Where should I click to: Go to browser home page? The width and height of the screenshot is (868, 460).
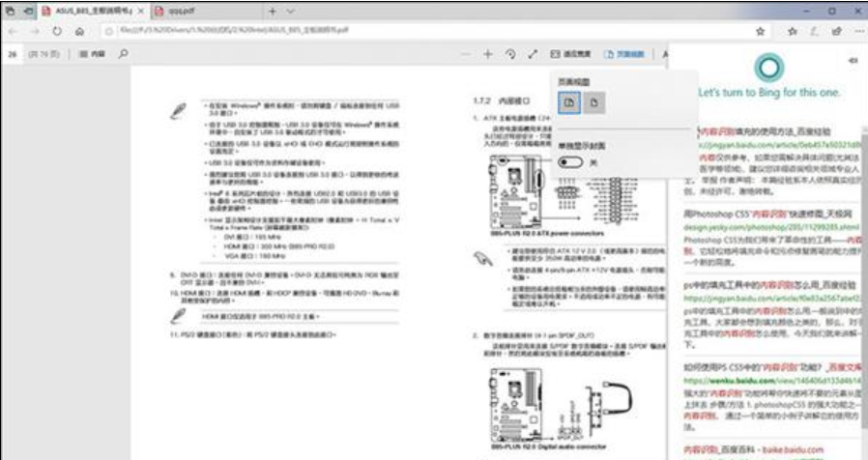tap(79, 31)
